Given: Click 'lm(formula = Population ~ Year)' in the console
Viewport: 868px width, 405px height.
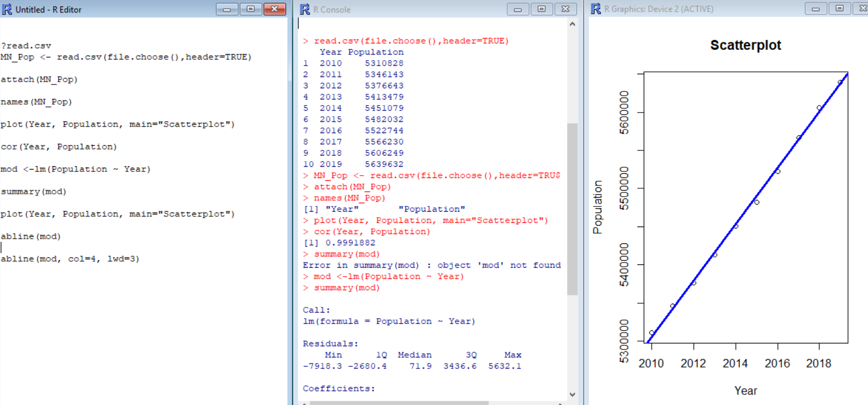Looking at the screenshot, I should (389, 321).
